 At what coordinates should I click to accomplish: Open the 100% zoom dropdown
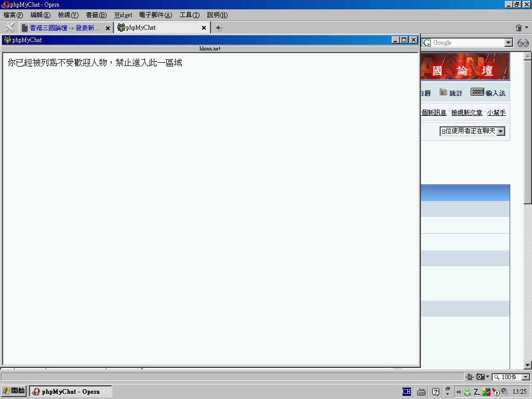[x=526, y=377]
